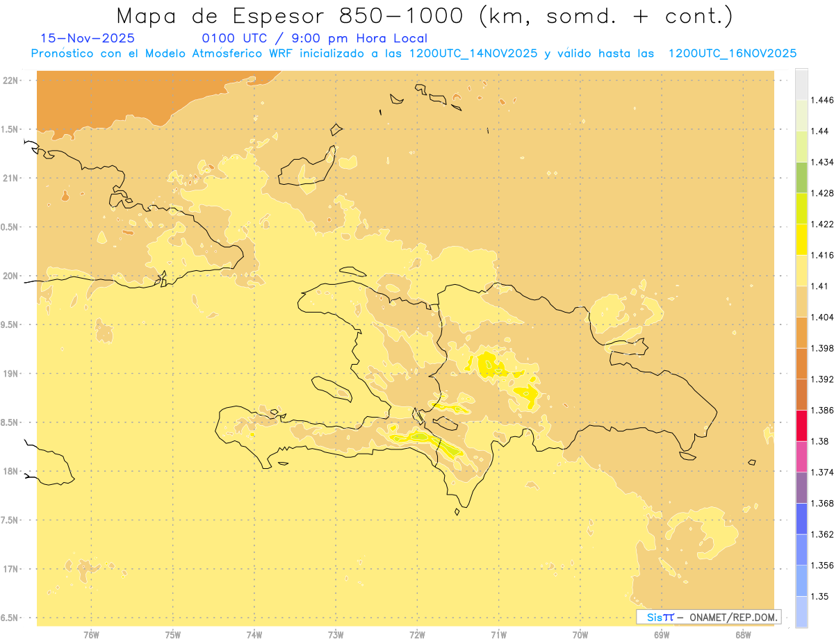Click the legend value '1.38'
Viewport: 834px width, 644px height.
point(821,441)
